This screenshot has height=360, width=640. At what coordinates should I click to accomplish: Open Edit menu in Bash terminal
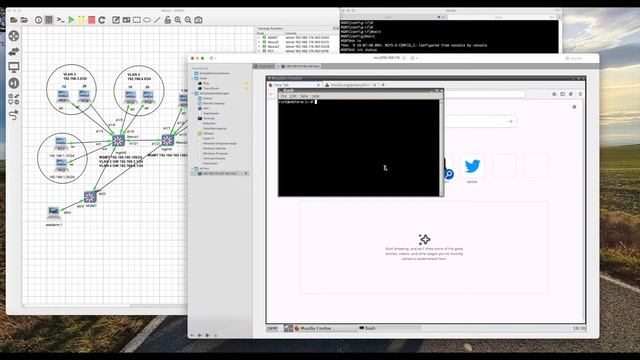click(x=293, y=96)
